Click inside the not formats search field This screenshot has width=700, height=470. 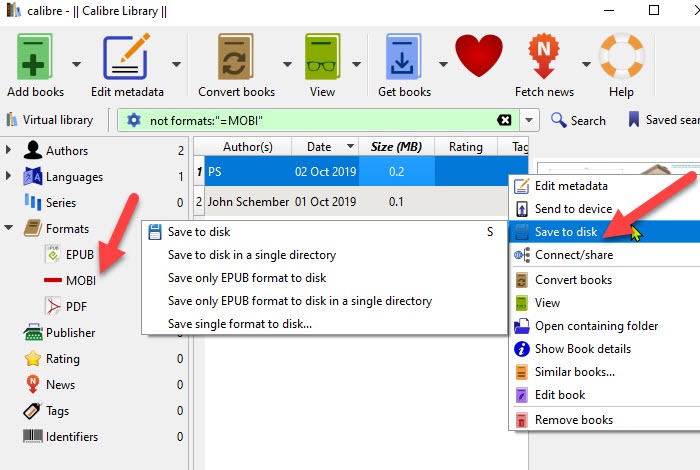tap(319, 121)
